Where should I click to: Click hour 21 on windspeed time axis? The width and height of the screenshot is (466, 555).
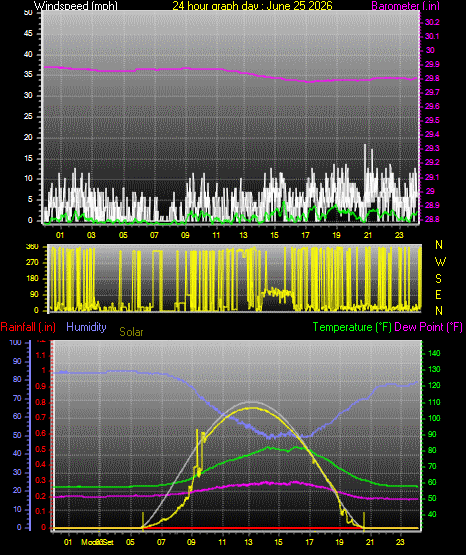tap(368, 235)
